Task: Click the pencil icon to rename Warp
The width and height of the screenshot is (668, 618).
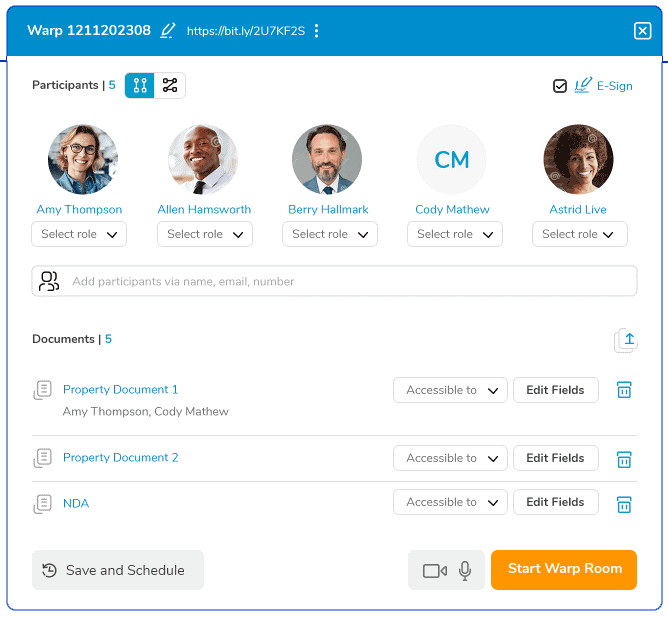Action: tap(168, 31)
